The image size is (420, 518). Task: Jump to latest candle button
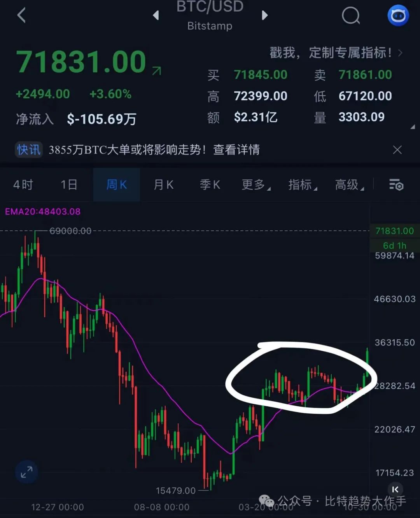395,490
